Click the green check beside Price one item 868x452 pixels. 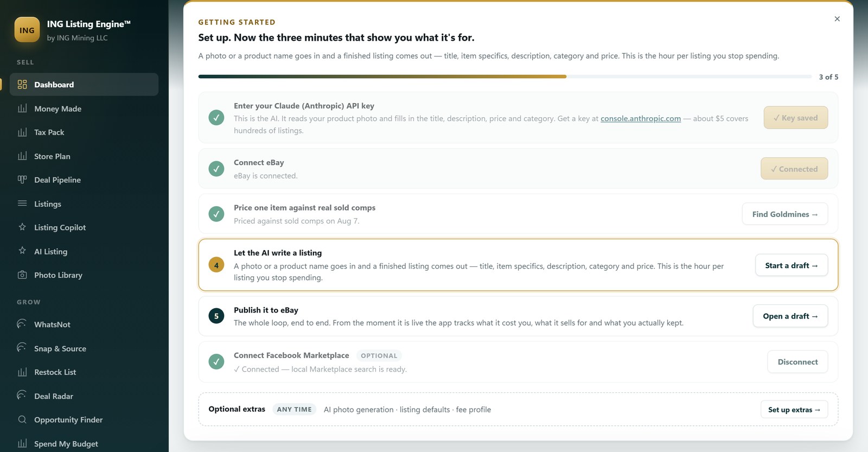(x=216, y=214)
